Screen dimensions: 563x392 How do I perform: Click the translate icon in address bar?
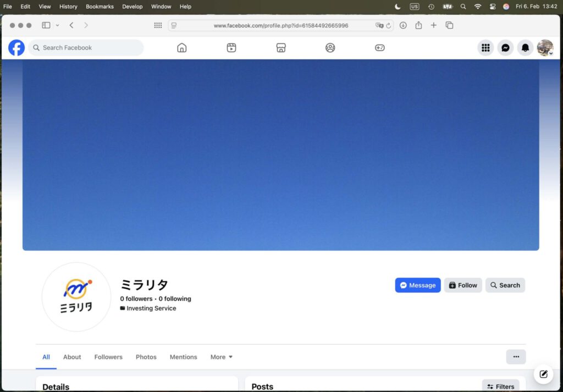pyautogui.click(x=379, y=25)
